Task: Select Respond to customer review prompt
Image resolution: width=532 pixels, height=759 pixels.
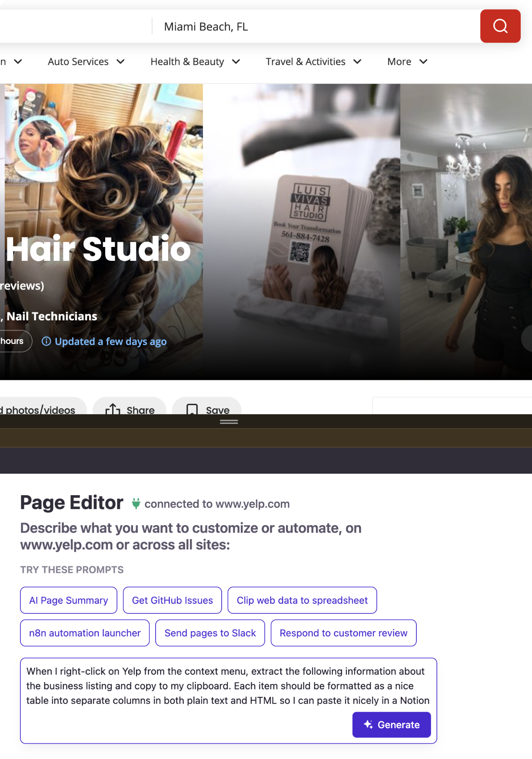Action: click(x=343, y=633)
